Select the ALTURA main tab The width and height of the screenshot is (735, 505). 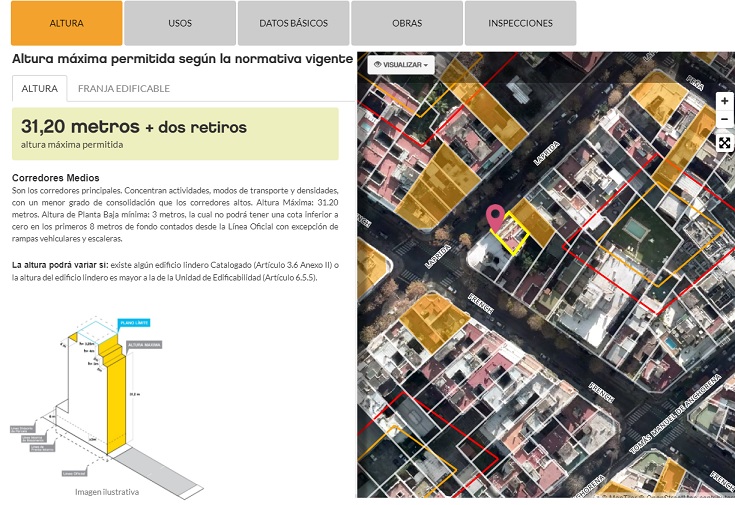click(67, 23)
